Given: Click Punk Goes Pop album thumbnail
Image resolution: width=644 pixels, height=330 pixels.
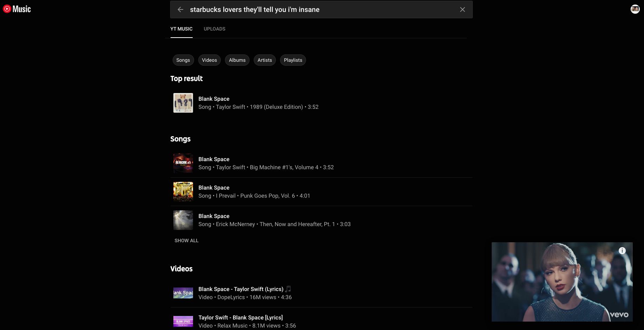Looking at the screenshot, I should [x=183, y=192].
